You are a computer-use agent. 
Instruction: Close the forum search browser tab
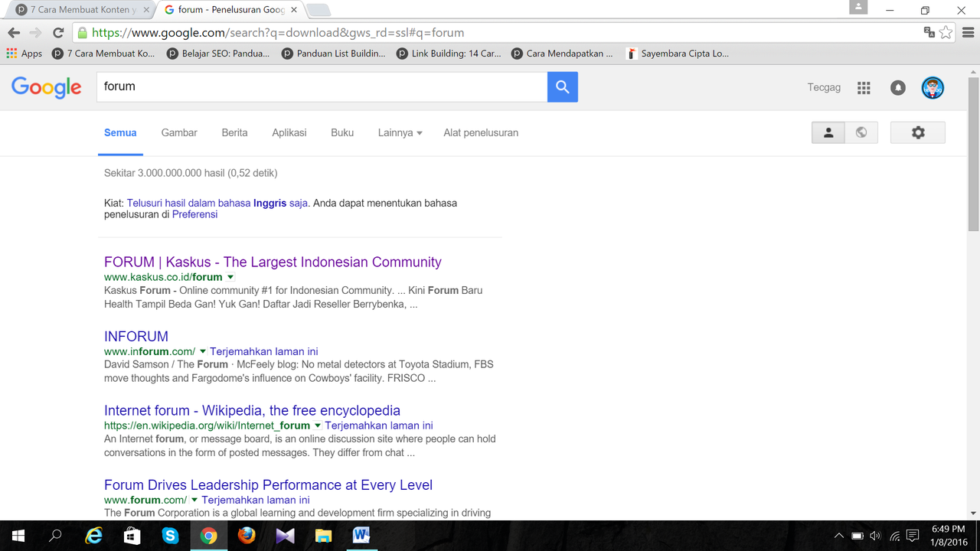pos(294,10)
